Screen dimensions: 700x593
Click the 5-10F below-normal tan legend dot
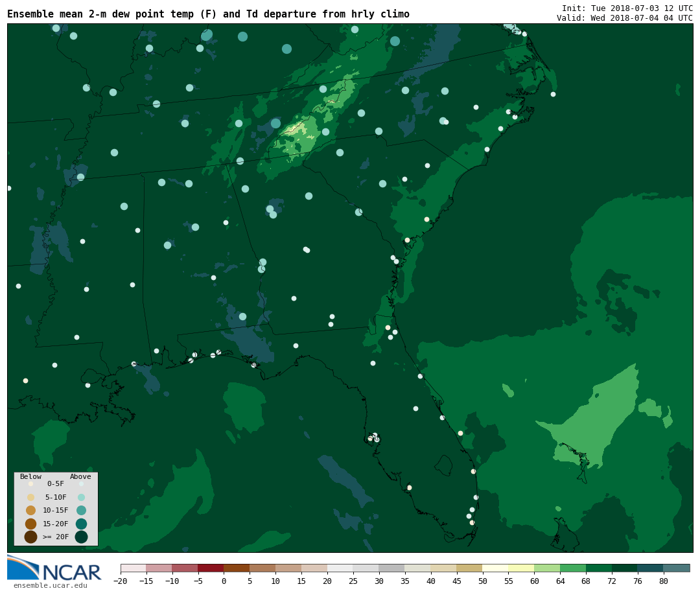coord(30,498)
